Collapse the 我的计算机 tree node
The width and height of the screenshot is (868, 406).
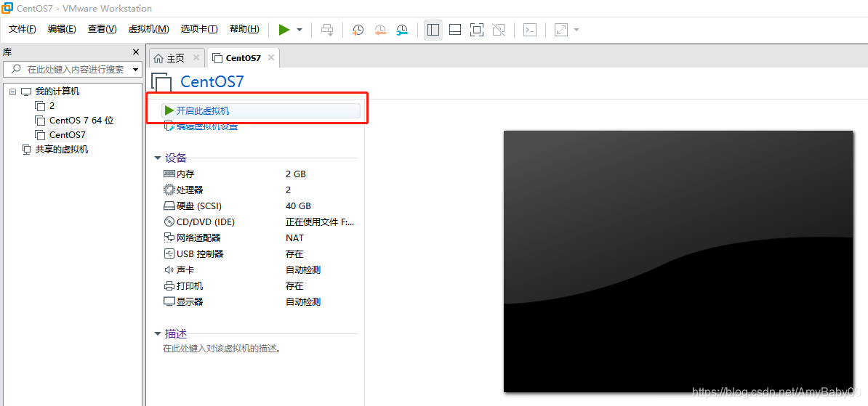click(12, 92)
